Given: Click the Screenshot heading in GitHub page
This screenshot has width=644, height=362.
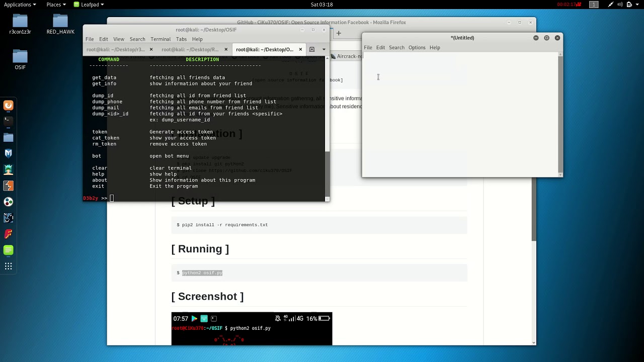Looking at the screenshot, I should [x=207, y=297].
